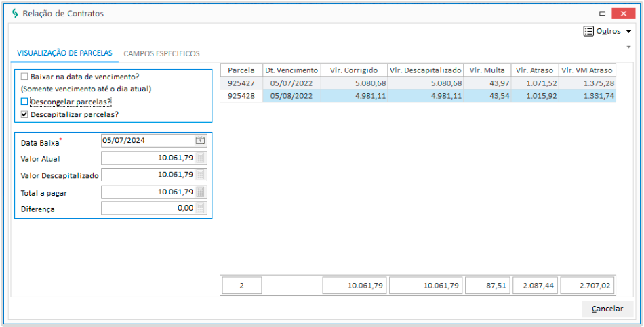Click the green app logo in title bar
The image size is (644, 327).
15,14
